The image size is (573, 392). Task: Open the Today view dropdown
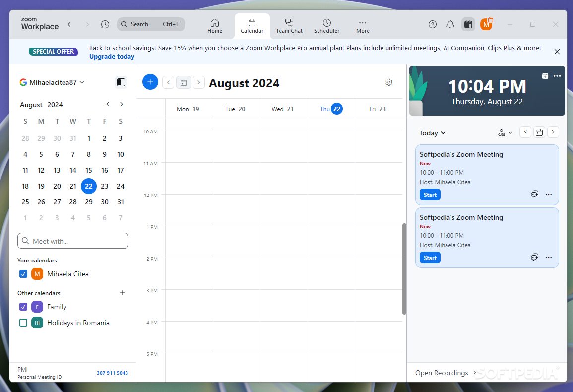(x=432, y=133)
